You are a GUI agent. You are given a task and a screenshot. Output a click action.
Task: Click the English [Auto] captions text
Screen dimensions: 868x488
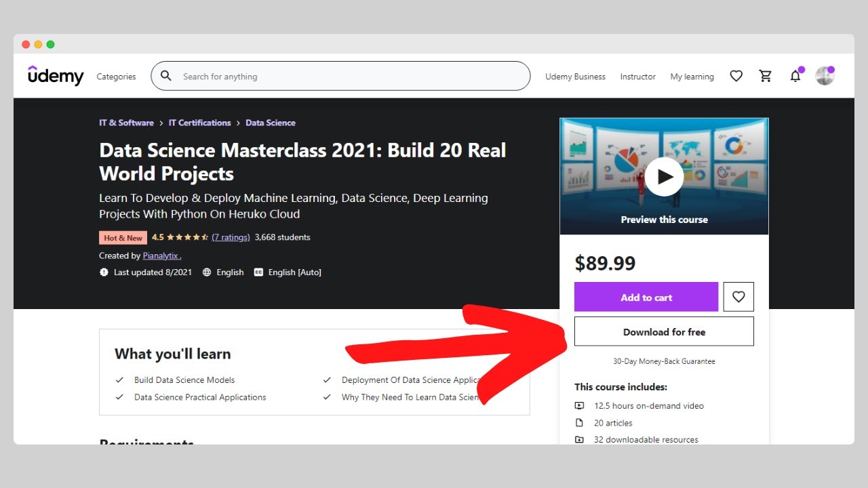(x=294, y=272)
